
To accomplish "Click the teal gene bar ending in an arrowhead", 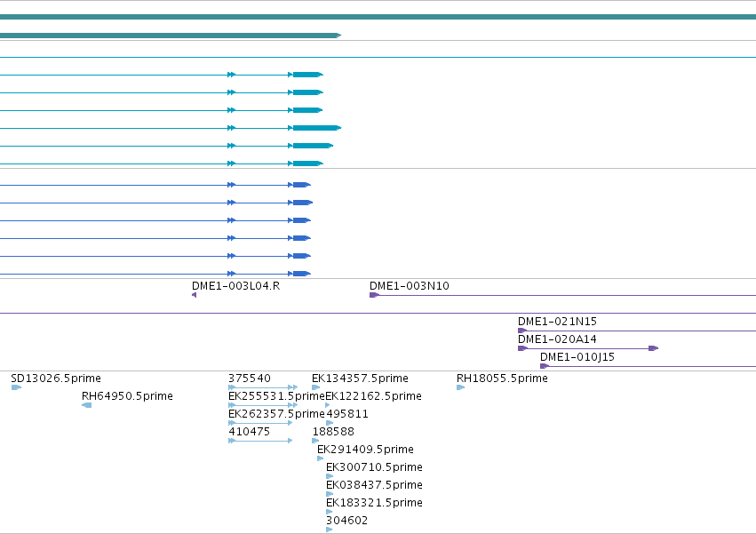I will 171,36.
